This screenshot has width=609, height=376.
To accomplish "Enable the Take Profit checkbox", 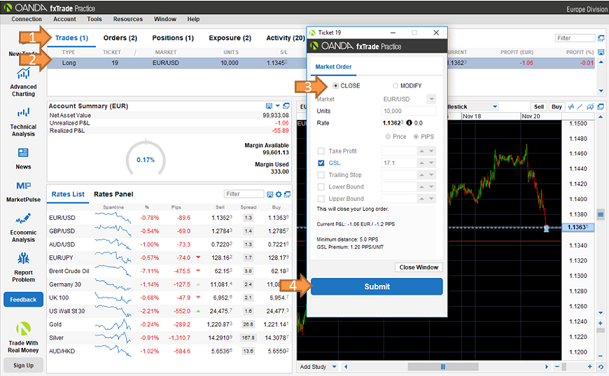I will coord(321,151).
